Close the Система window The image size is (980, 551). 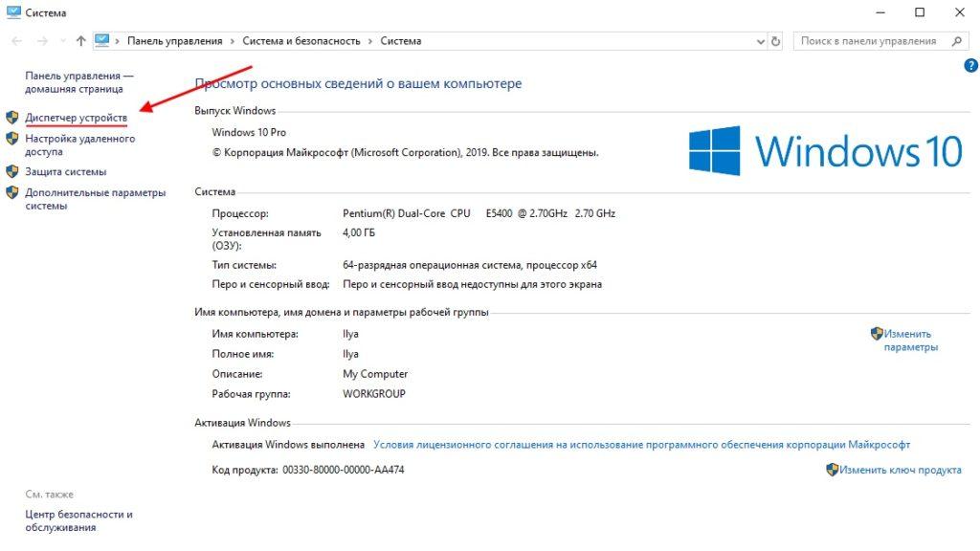tap(959, 12)
